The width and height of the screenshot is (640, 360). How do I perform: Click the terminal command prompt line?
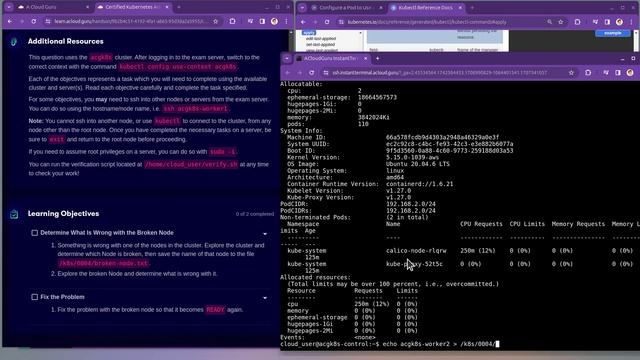tap(390, 344)
